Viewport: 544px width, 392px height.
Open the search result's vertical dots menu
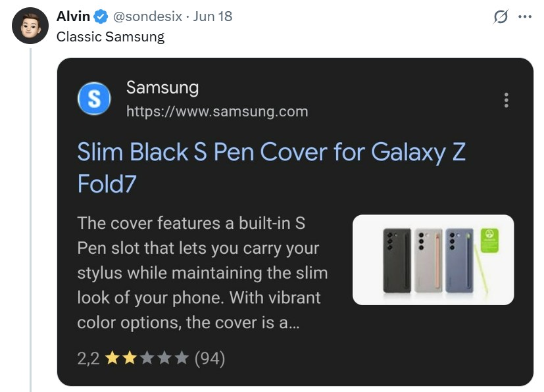506,100
